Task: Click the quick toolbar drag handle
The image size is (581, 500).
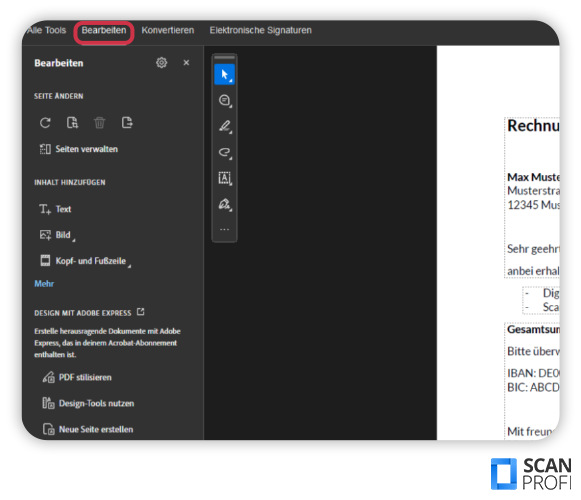Action: [225, 57]
